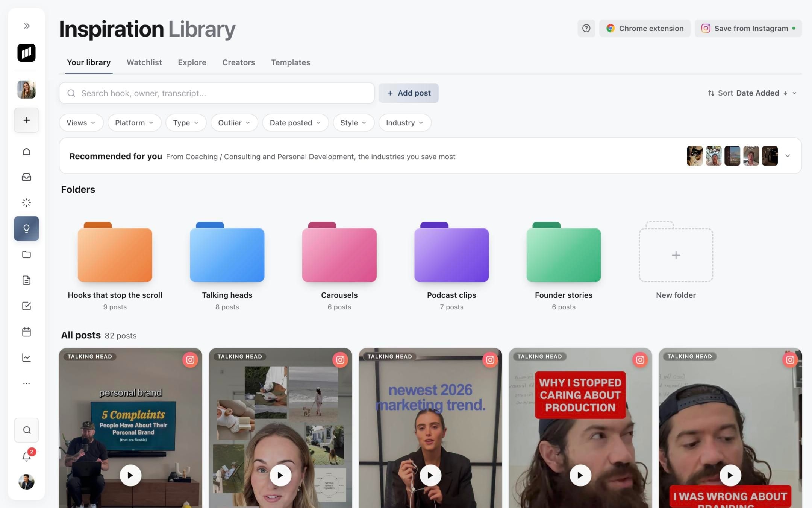Open the Date posted filter dropdown

click(295, 123)
